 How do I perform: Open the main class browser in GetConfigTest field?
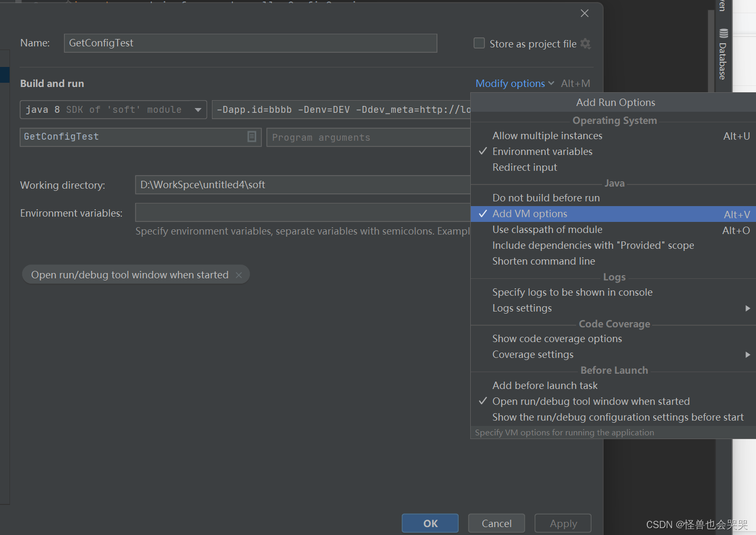pos(252,137)
